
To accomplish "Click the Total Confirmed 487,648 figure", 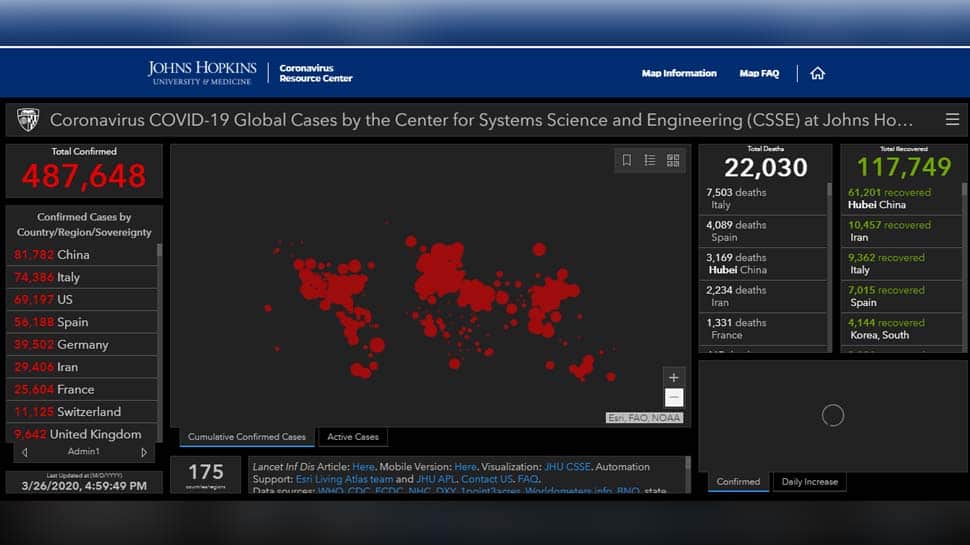I will click(x=84, y=176).
